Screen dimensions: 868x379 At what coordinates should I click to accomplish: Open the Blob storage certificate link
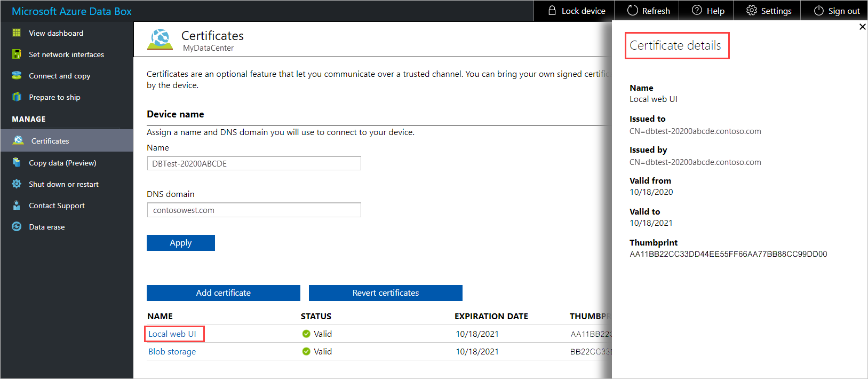172,352
